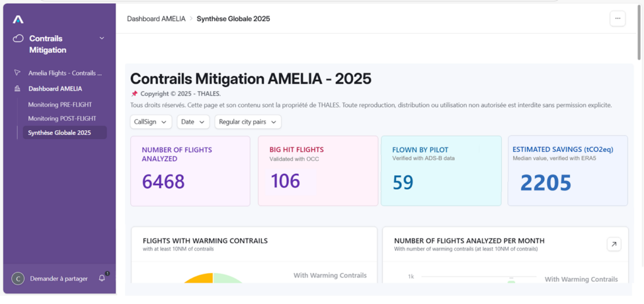Image resolution: width=644 pixels, height=304 pixels.
Task: Open Amelia Flights - Contrails sidebar item
Action: (65, 73)
